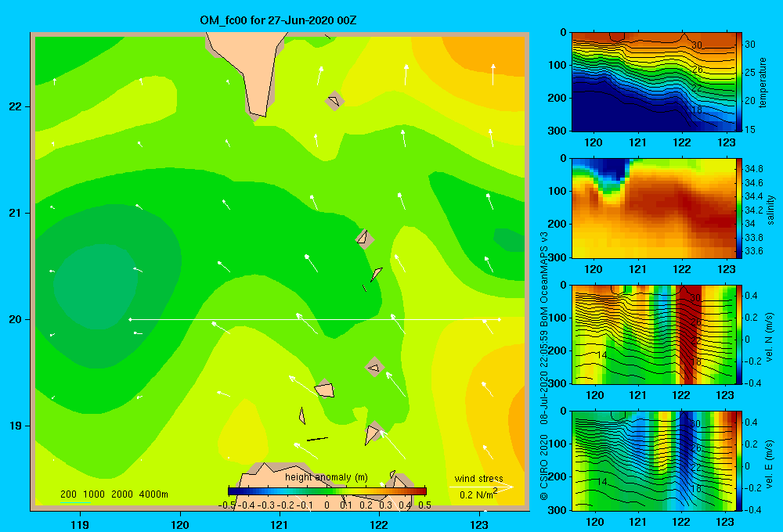Viewport: 783px width, 532px height.
Task: Click longitude label 119 on main map
Action: pos(80,525)
